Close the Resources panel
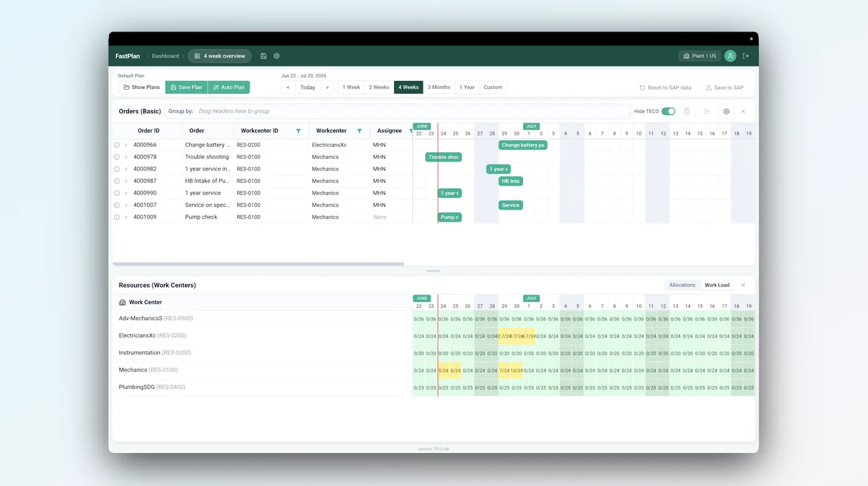Viewport: 868px width, 486px height. click(743, 285)
